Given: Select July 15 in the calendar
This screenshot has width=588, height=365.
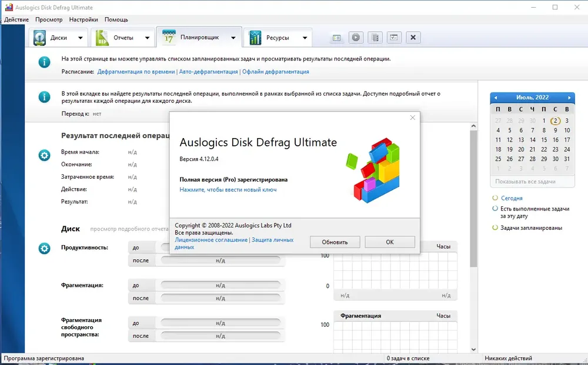Looking at the screenshot, I should coord(544,140).
